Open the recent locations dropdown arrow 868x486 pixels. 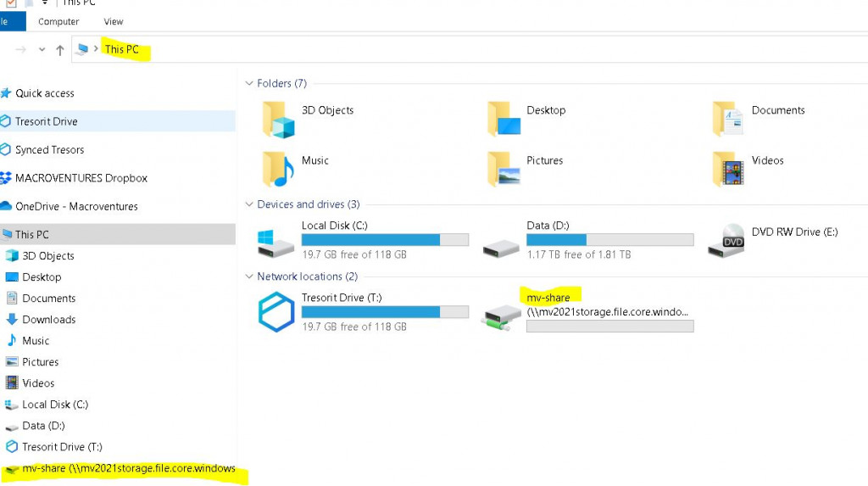coord(42,50)
